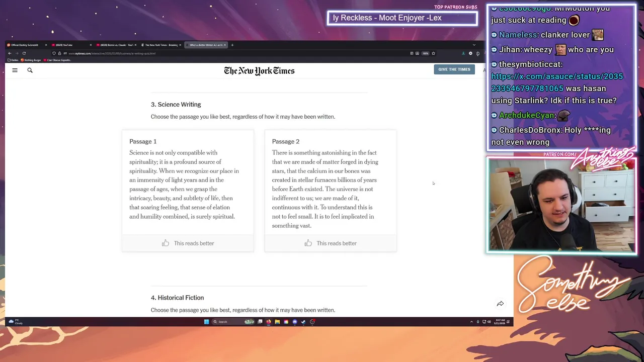The width and height of the screenshot is (644, 362).
Task: Switch to Bernie vs. Claude YouTube tab
Action: click(116, 45)
